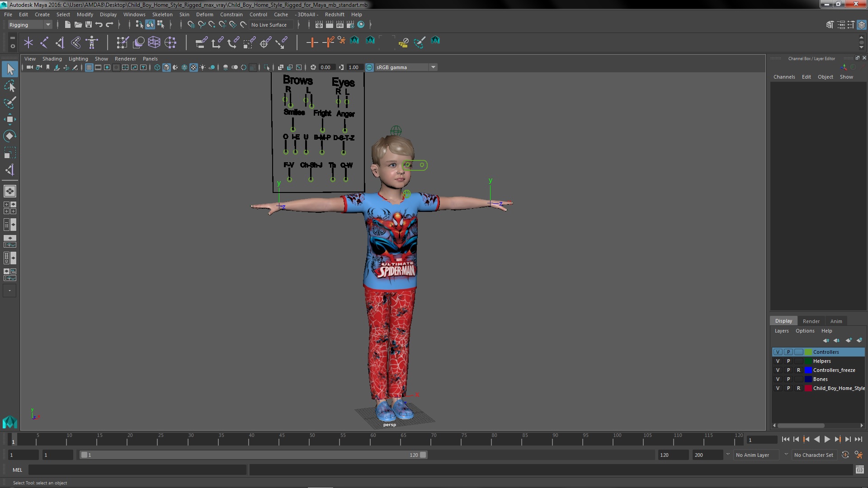Click the MEL command language toggle
Screen dimensions: 868x488
[x=17, y=470]
